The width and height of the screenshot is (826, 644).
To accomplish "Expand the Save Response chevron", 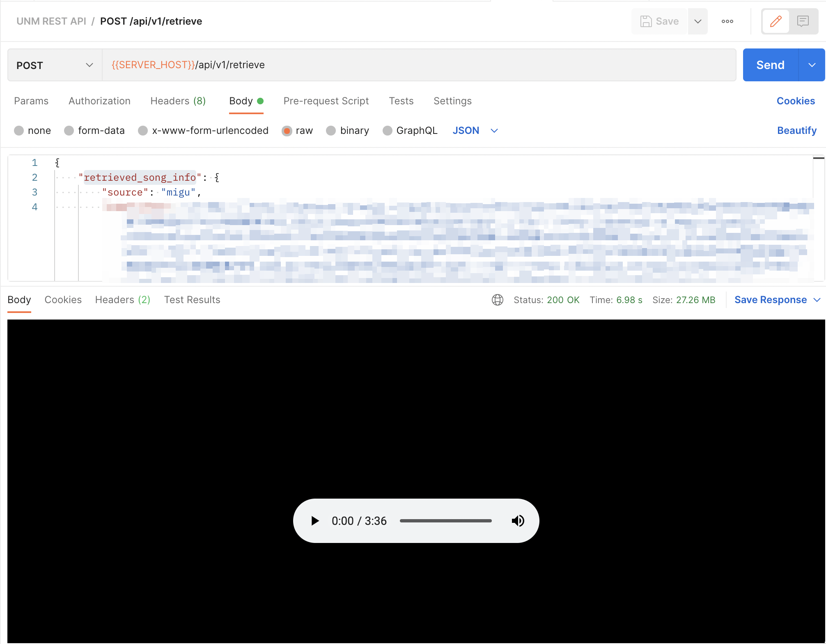I will [x=817, y=300].
